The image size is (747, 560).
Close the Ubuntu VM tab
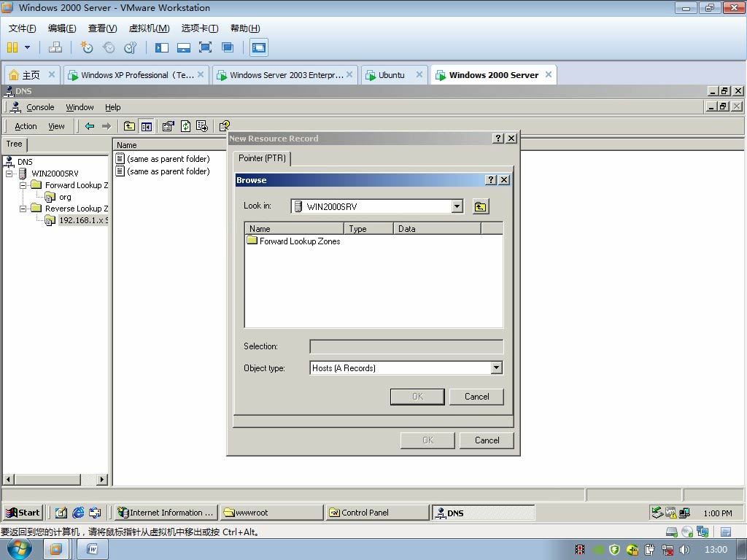(419, 74)
